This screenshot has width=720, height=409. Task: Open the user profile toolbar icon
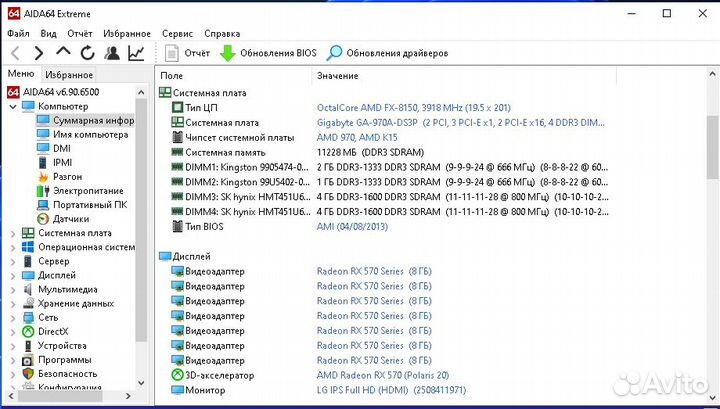[x=112, y=53]
